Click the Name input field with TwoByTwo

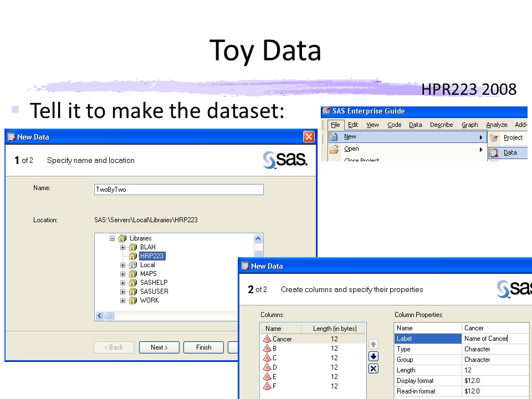pyautogui.click(x=179, y=190)
